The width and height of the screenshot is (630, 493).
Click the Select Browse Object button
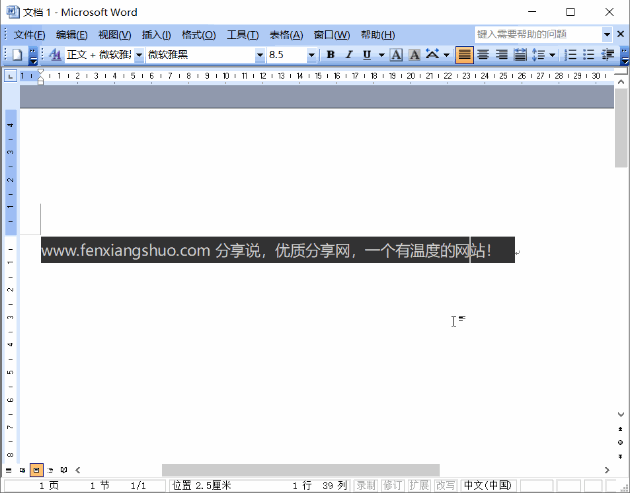pyautogui.click(x=621, y=442)
